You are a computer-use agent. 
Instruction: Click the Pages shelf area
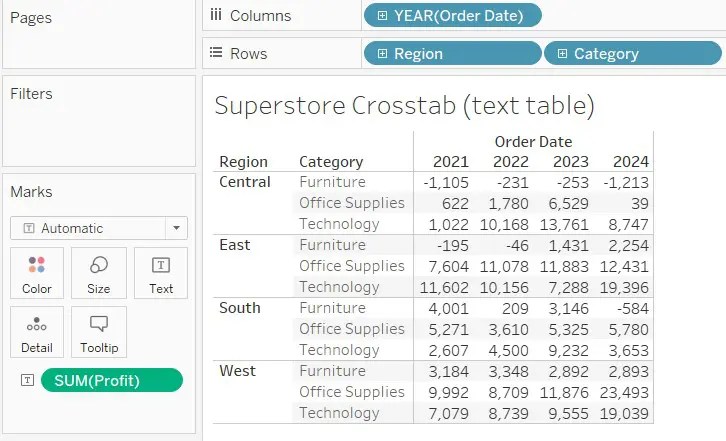99,34
